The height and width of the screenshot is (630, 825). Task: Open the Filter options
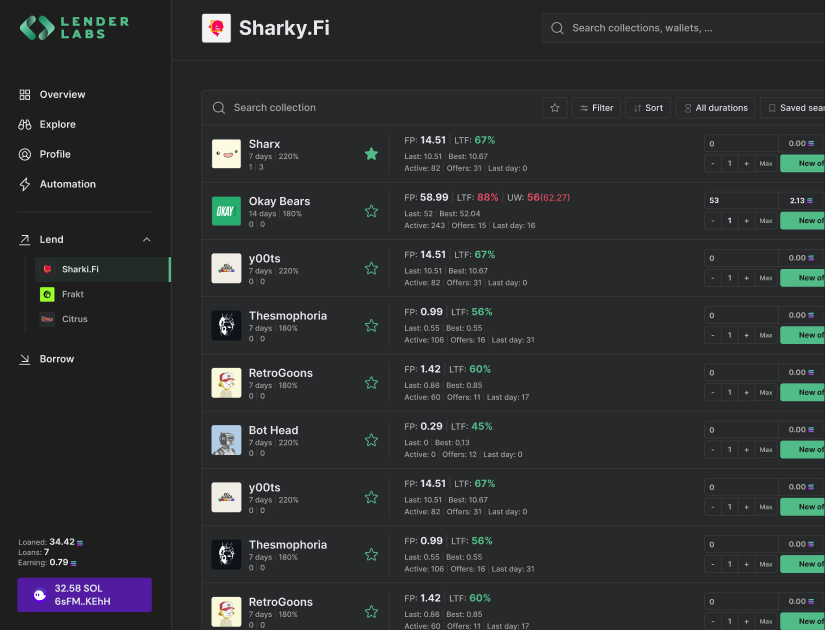pyautogui.click(x=595, y=108)
